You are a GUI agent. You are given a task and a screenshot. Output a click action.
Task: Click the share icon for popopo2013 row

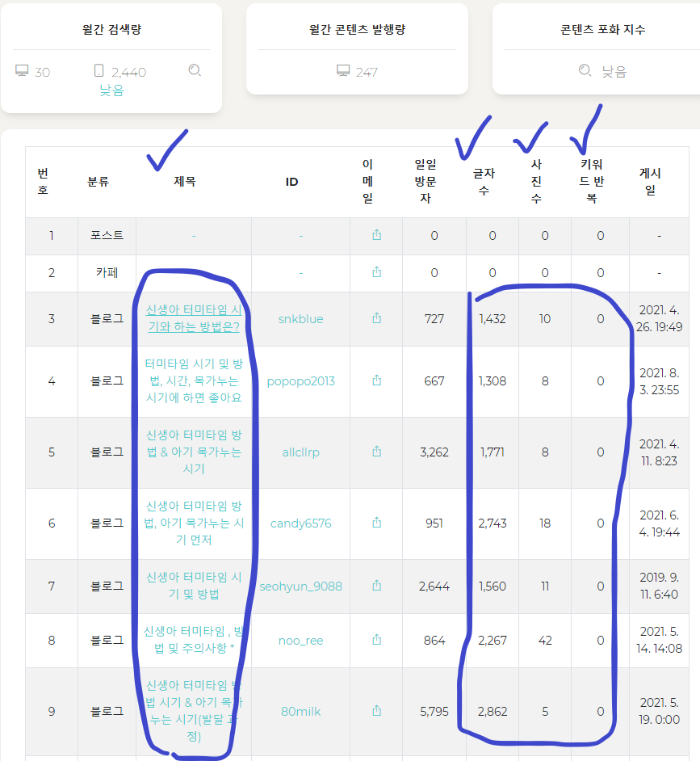click(x=376, y=380)
